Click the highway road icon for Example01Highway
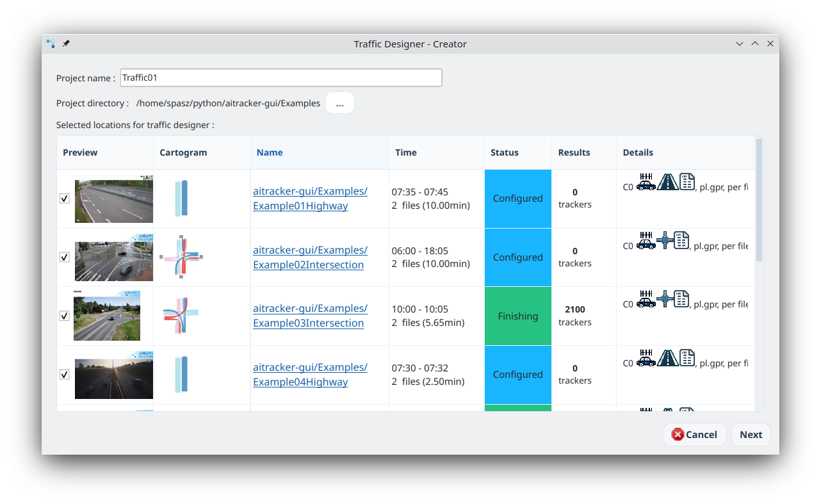 [x=667, y=181]
